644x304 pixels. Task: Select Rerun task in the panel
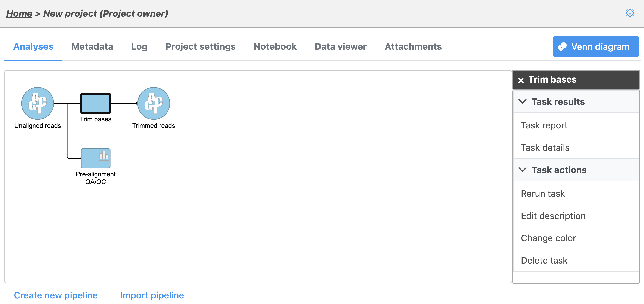(543, 193)
